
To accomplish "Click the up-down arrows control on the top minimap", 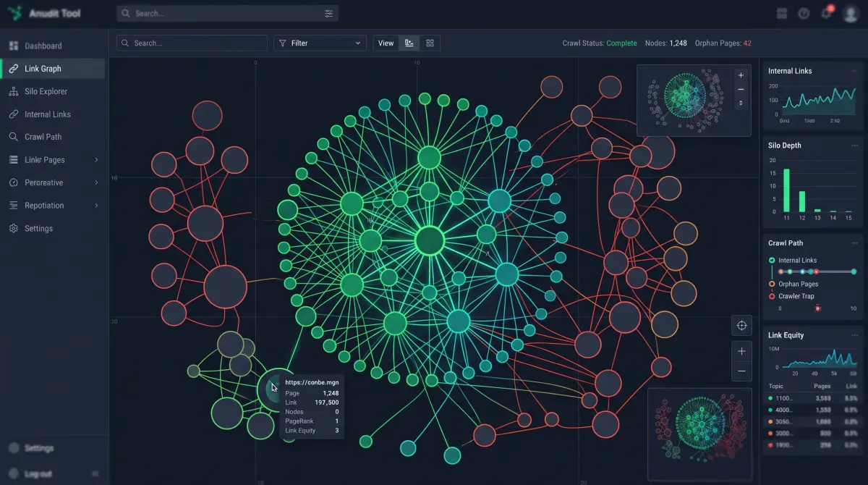I will point(741,104).
